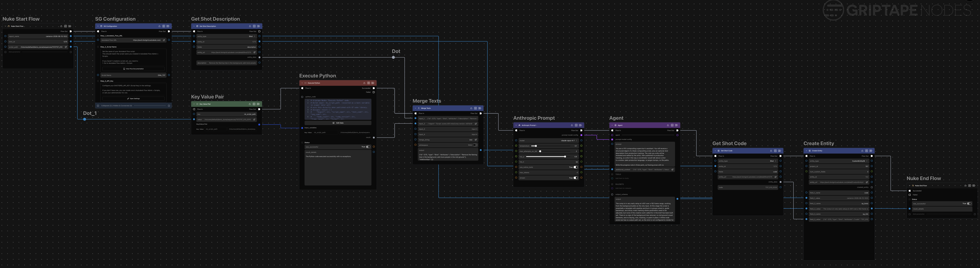The image size is (980, 268).
Task: Collapse the Execute Python node
Action: [x=302, y=83]
